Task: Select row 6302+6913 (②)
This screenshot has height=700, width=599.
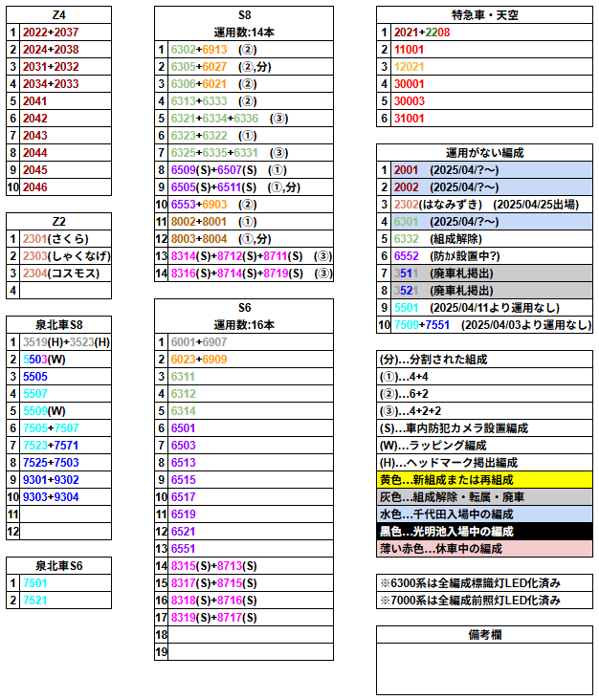Action: [251, 49]
